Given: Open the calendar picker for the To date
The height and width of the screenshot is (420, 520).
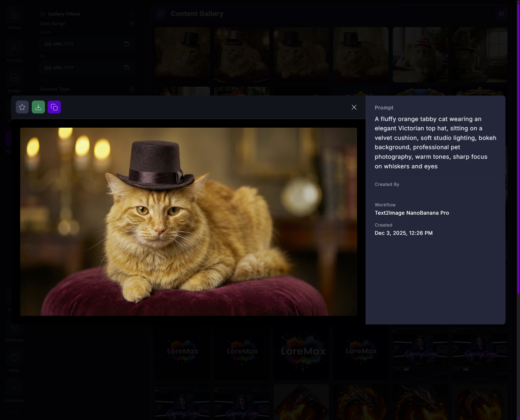Looking at the screenshot, I should (127, 67).
